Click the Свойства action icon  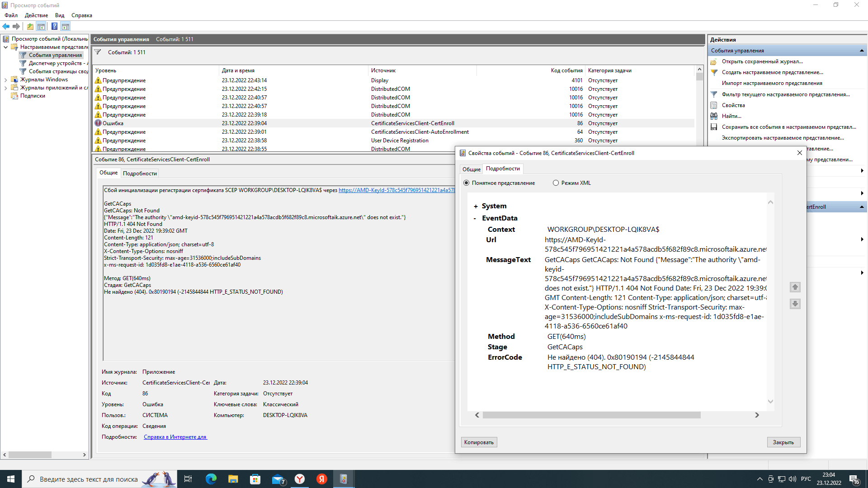coord(714,105)
